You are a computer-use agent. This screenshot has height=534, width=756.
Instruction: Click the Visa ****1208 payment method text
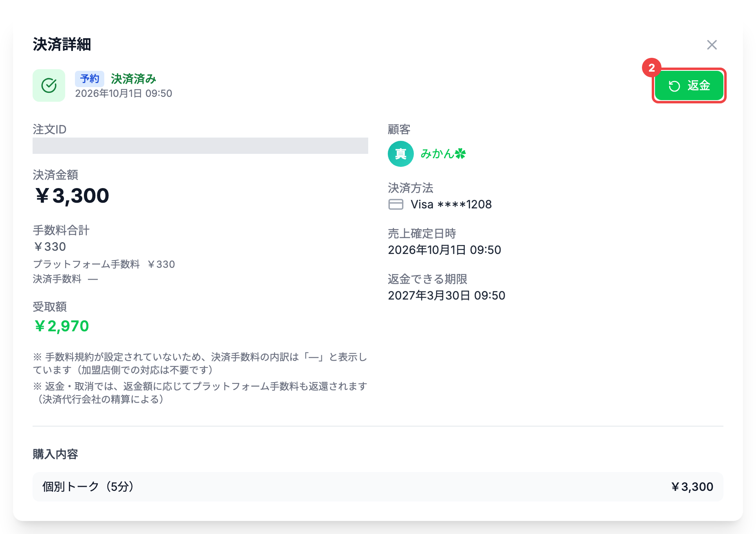[451, 204]
